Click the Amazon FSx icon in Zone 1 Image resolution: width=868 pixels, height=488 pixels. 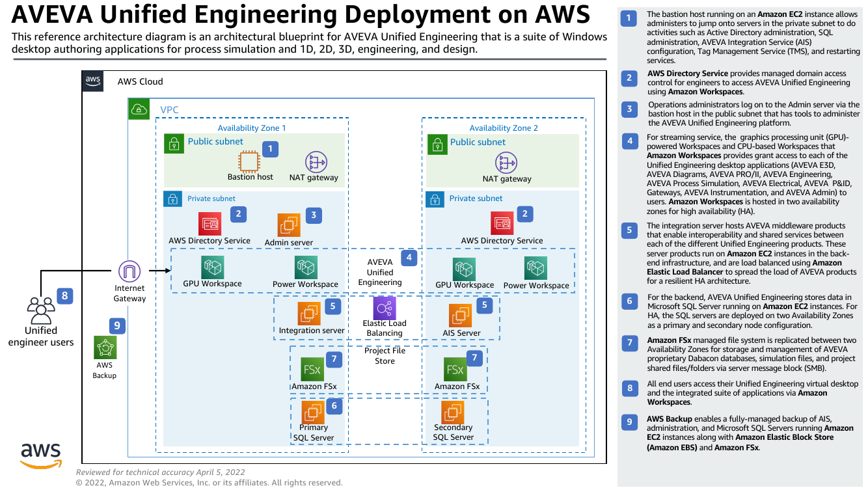coord(312,370)
